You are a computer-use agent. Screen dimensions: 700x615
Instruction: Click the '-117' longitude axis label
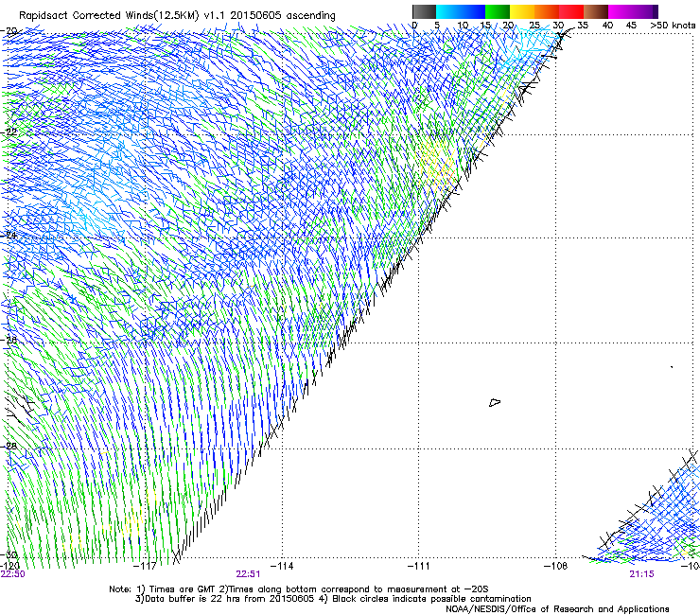click(x=146, y=566)
